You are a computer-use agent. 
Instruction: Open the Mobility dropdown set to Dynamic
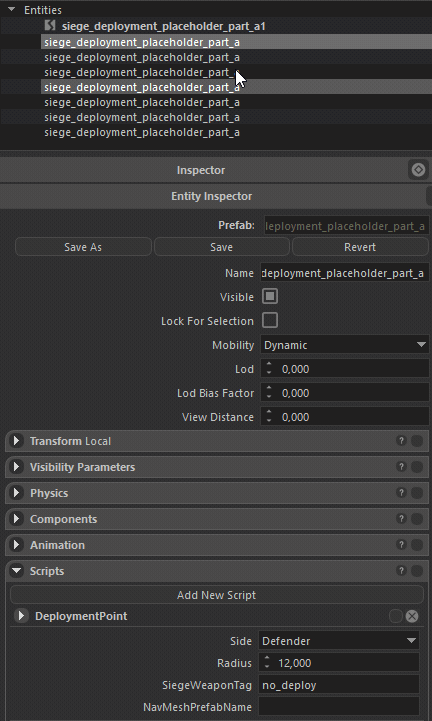pyautogui.click(x=345, y=345)
